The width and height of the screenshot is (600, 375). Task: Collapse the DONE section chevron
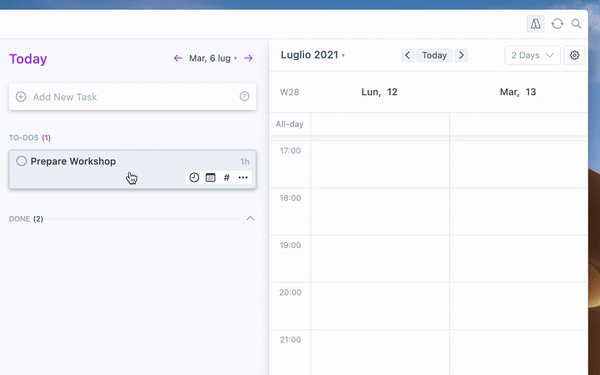(x=250, y=218)
